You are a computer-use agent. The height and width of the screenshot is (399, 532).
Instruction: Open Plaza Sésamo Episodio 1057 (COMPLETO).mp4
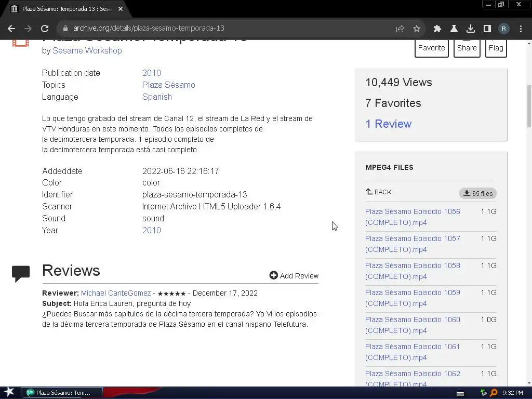pos(413,244)
